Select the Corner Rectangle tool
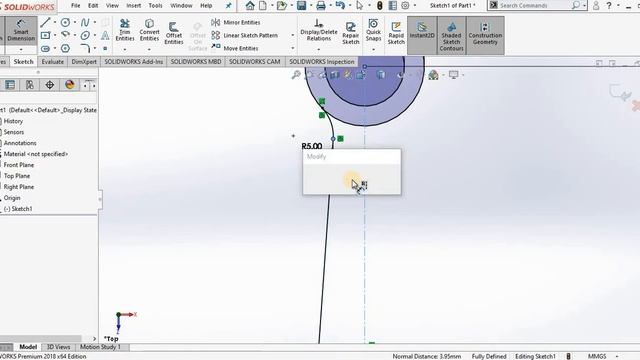640x360 pixels. point(45,36)
